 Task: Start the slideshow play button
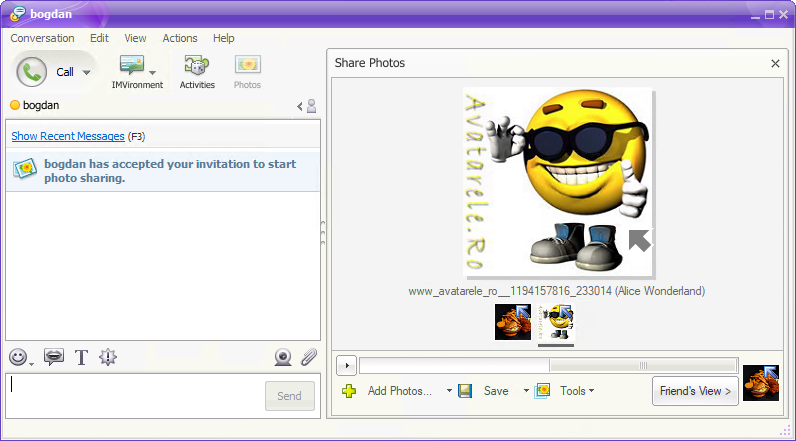tap(347, 365)
